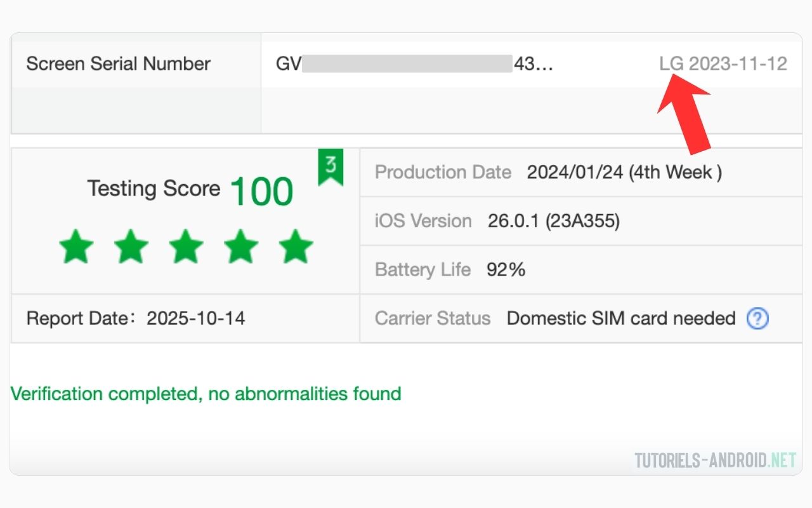Click the Domestic SIM card needed status
The image size is (812, 508).
[621, 318]
